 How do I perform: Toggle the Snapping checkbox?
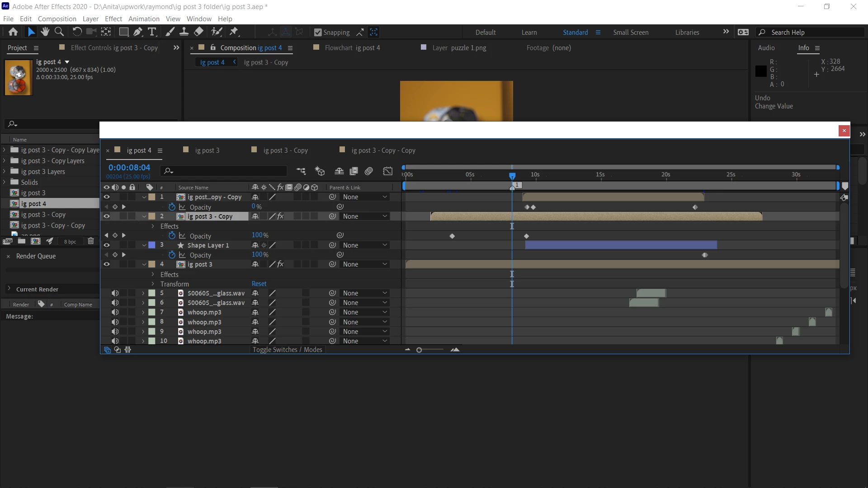pyautogui.click(x=318, y=33)
